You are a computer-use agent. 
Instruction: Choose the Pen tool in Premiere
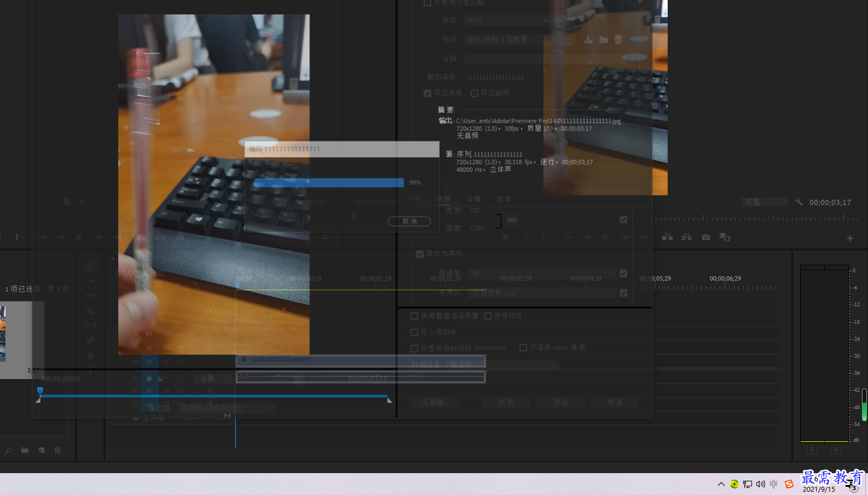tap(90, 340)
